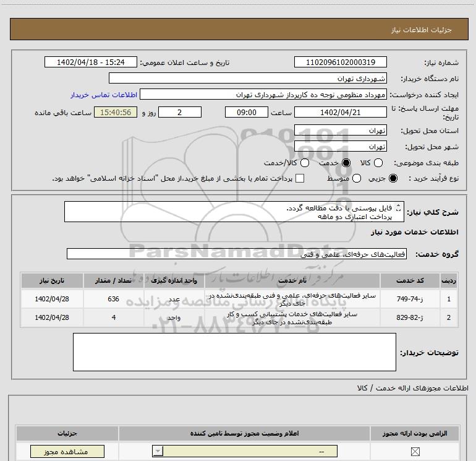Image resolution: width=476 pixels, height=461 pixels.
Task: Click the description box scroll stepper
Action: point(398,208)
